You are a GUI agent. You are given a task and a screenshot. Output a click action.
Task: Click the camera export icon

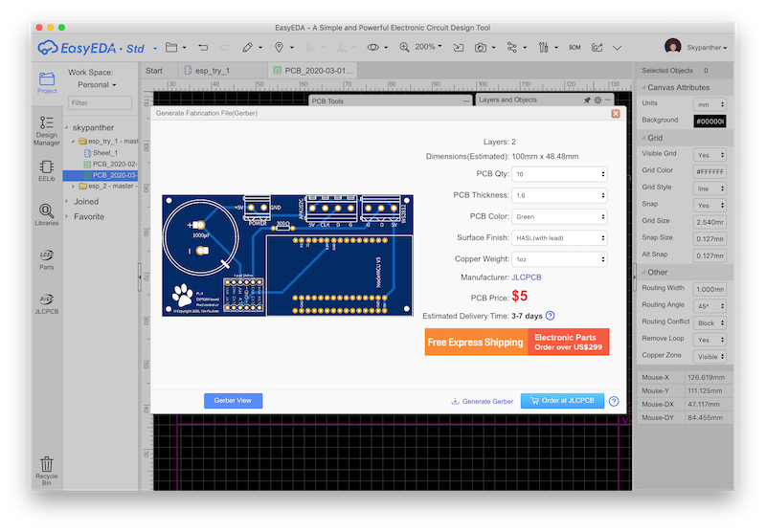pyautogui.click(x=481, y=47)
